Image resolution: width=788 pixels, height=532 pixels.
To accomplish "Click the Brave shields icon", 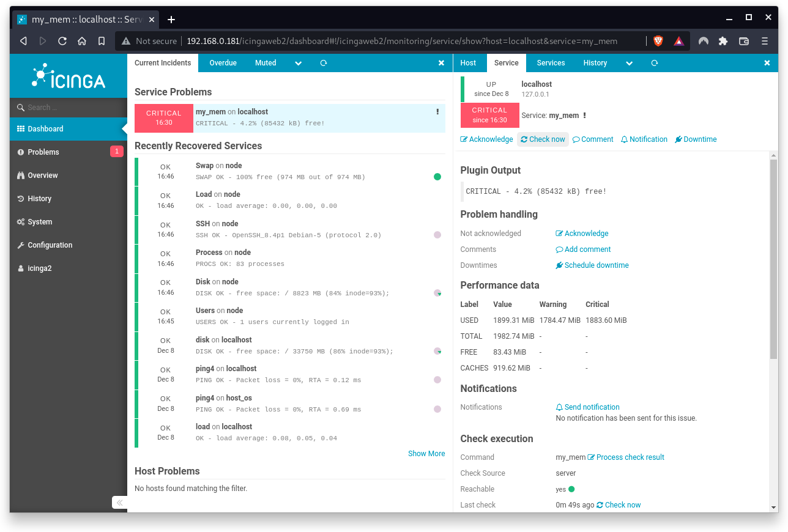I will (x=658, y=41).
